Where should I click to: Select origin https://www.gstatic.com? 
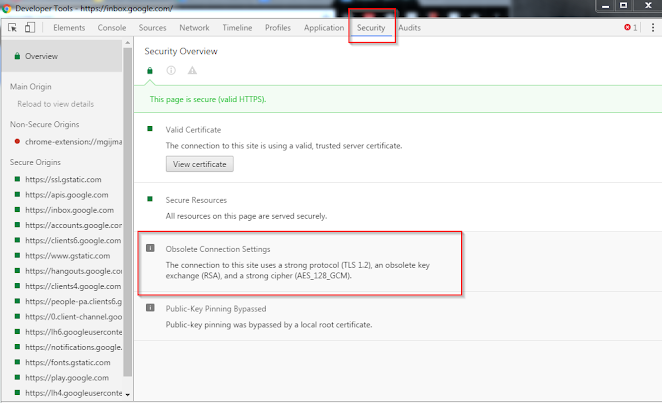68,255
